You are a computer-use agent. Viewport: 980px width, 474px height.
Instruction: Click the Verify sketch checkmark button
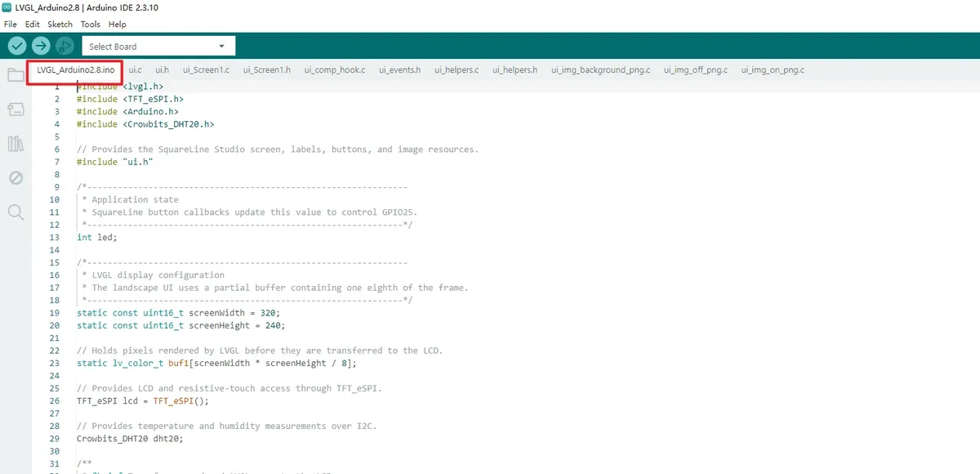point(17,46)
